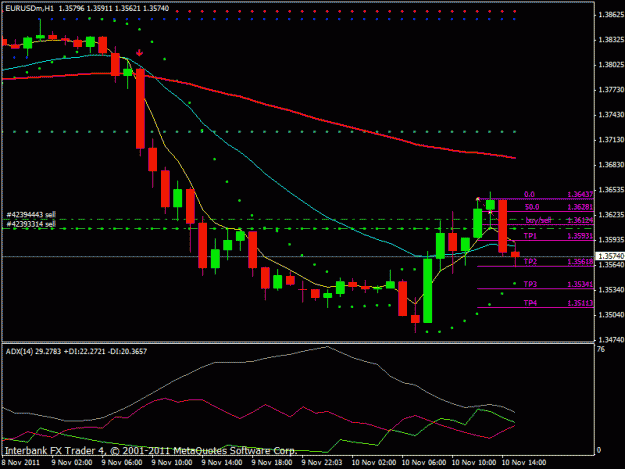The image size is (625, 469).
Task: Click the red sell arrow signal marker
Action: [140, 53]
